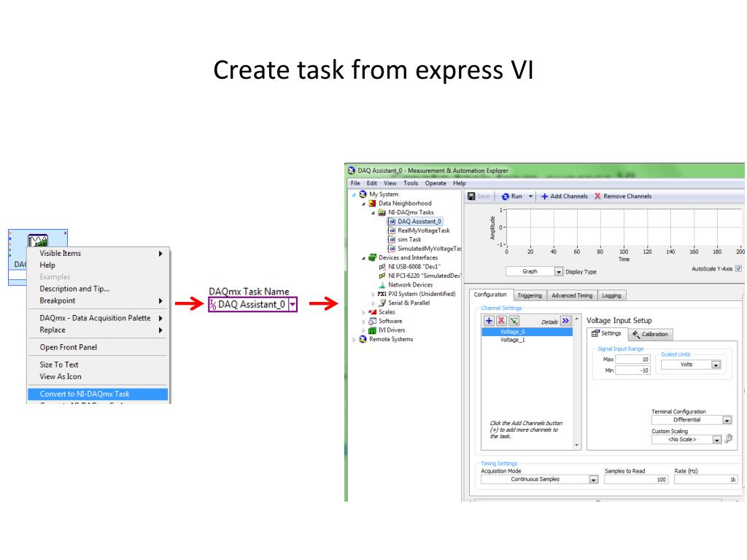Select the Voltage_0 channel row

click(x=527, y=332)
